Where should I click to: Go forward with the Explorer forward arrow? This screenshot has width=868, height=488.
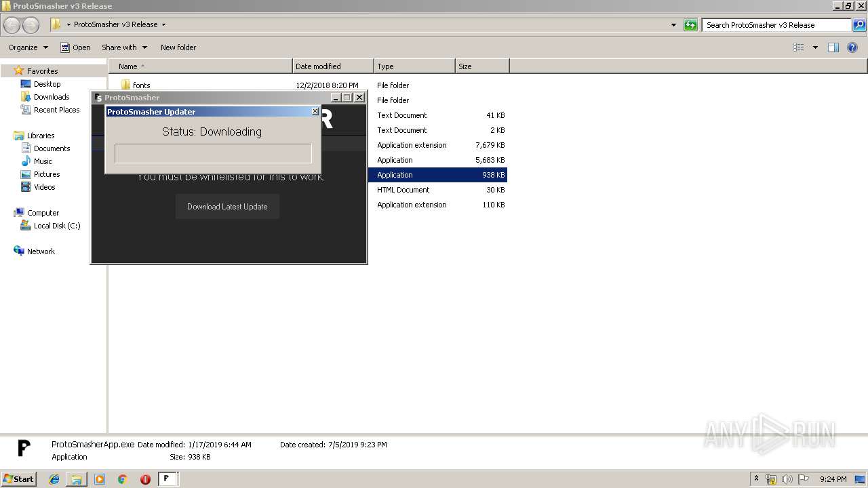pyautogui.click(x=31, y=25)
